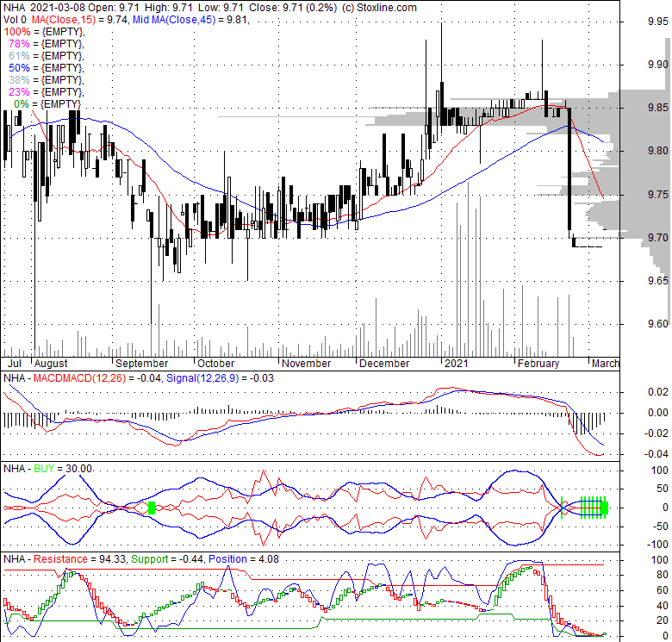Click the 9.75 price axis label
Screen dimensions: 672x642
click(658, 194)
